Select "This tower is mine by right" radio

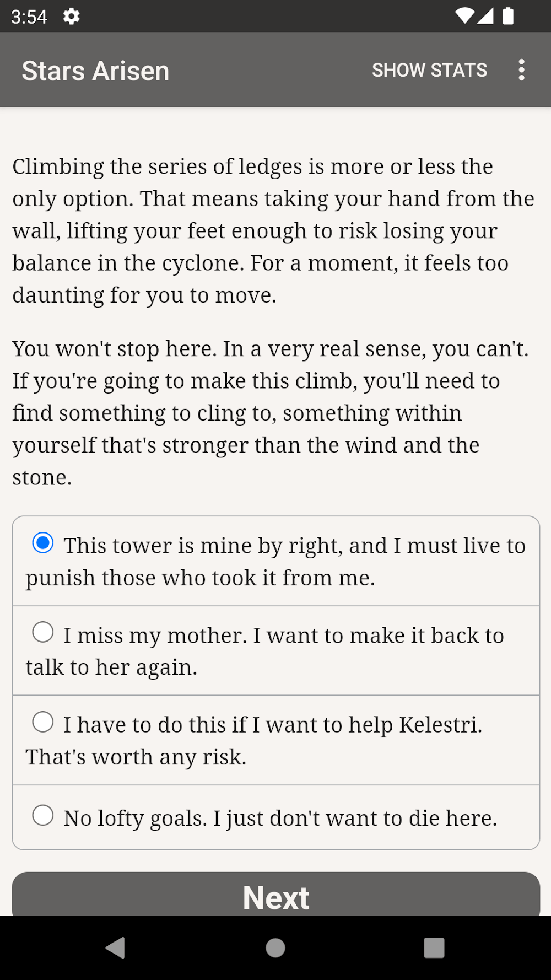43,543
